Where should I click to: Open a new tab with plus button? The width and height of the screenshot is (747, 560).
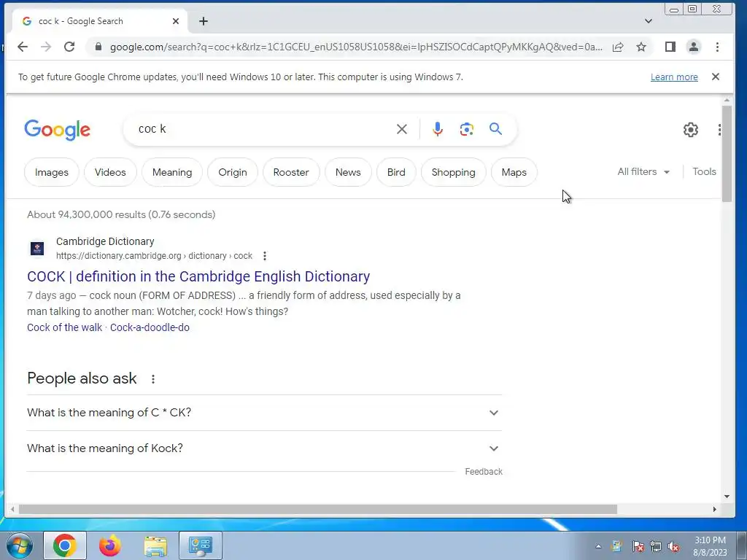(204, 21)
